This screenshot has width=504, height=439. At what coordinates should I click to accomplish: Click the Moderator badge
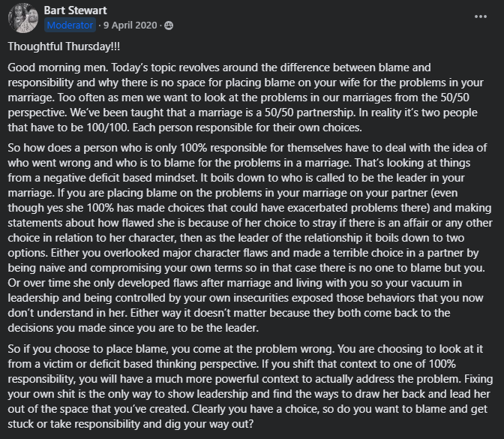pyautogui.click(x=70, y=25)
